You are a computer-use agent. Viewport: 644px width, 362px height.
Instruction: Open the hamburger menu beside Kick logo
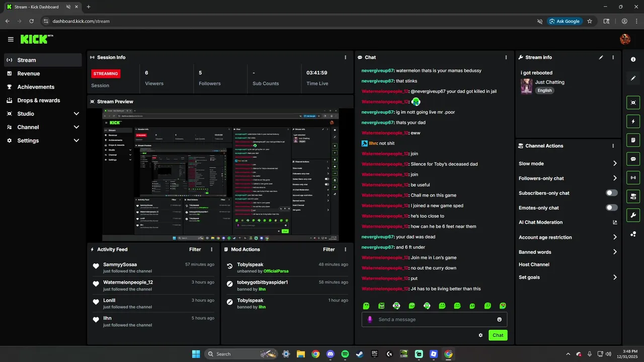click(11, 39)
